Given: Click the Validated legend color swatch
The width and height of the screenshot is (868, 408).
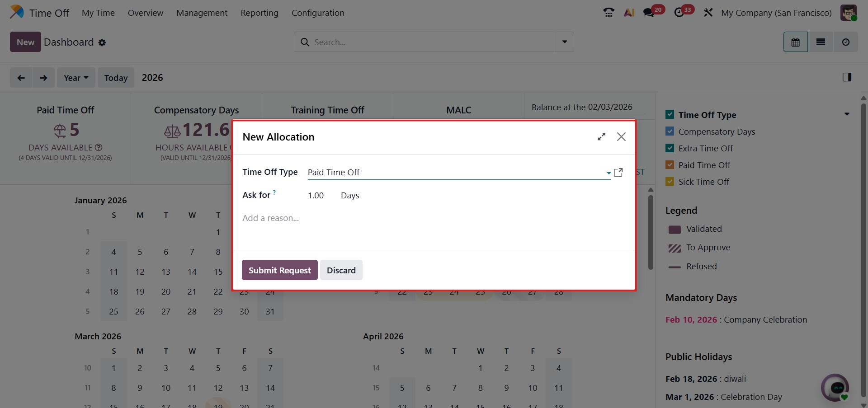Looking at the screenshot, I should pos(675,230).
